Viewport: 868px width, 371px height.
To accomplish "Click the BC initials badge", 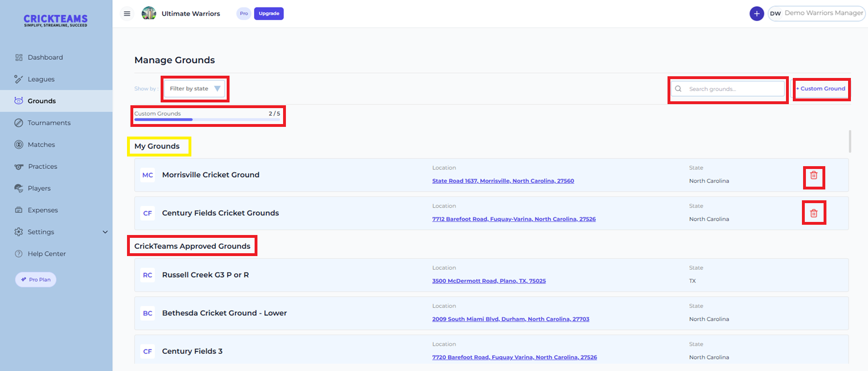I will (148, 313).
